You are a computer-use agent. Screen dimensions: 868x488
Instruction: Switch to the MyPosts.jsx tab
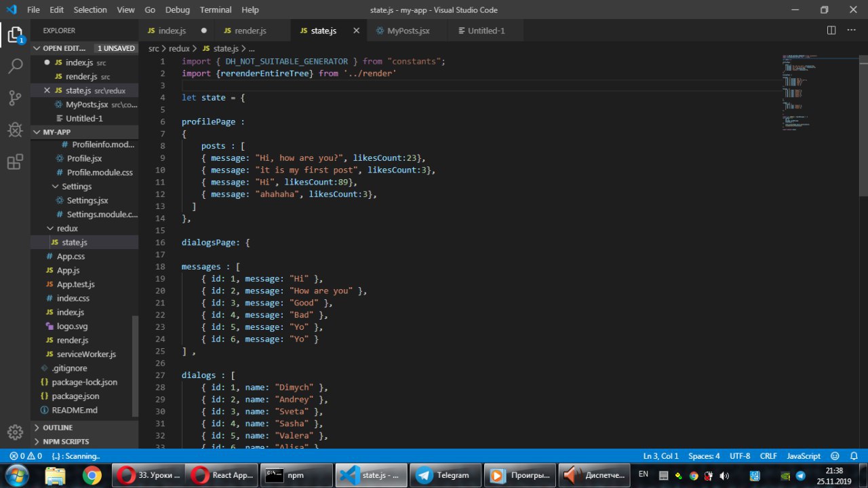(x=408, y=31)
